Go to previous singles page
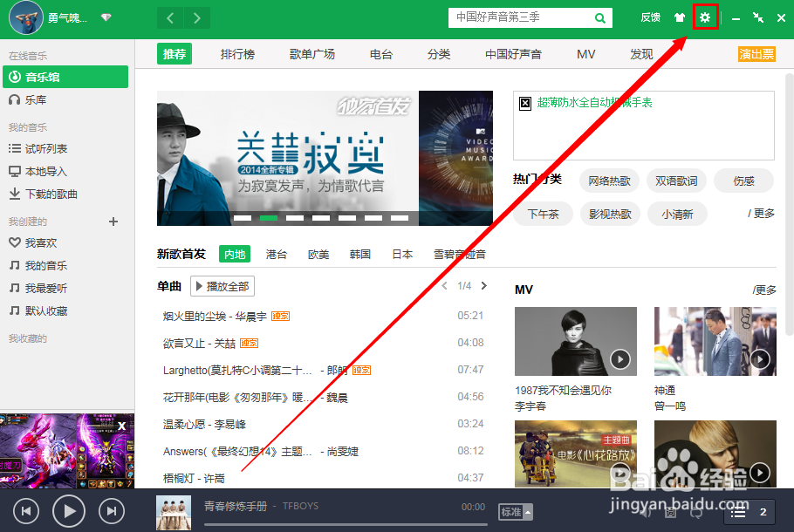Screen dimensions: 794x532 coord(444,286)
